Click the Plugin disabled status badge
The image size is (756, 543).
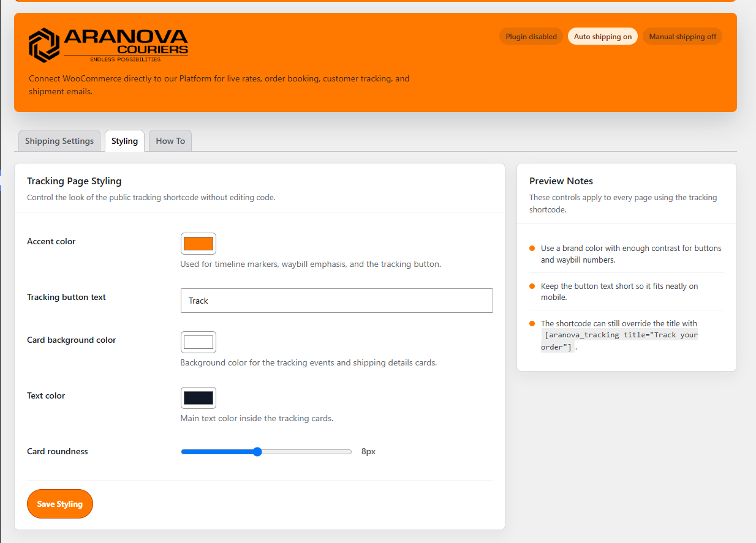531,37
